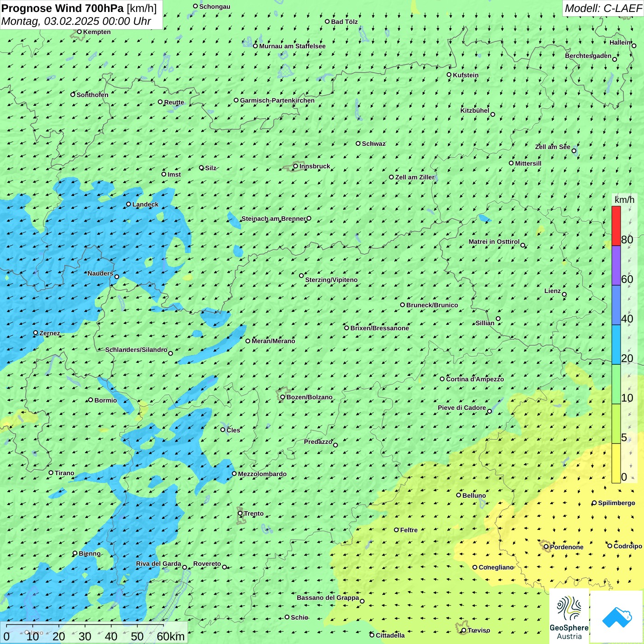Screen dimensions: 644x644
Task: Choose the lime 5–10 km/h legend color
Action: coord(616,424)
